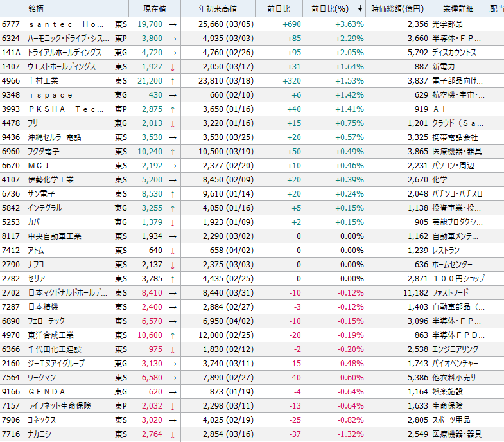Select ワークマン stock name
Screen dimensions: 504x442
(x=42, y=378)
